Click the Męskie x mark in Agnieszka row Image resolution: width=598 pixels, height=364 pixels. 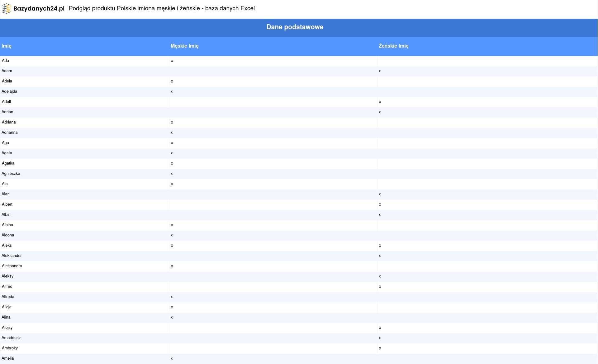[172, 174]
